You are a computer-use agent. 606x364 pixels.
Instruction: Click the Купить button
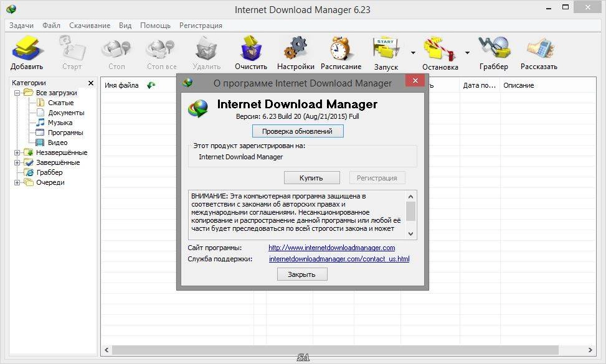311,178
